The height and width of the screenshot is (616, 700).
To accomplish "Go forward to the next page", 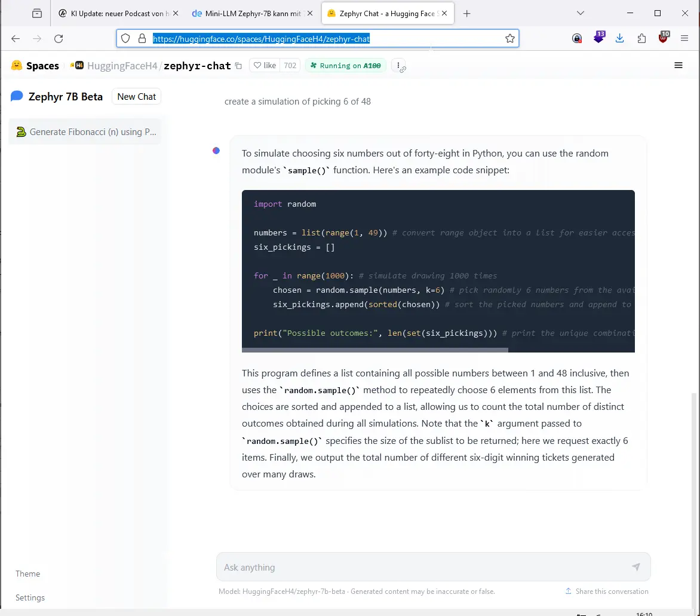I will 37,38.
